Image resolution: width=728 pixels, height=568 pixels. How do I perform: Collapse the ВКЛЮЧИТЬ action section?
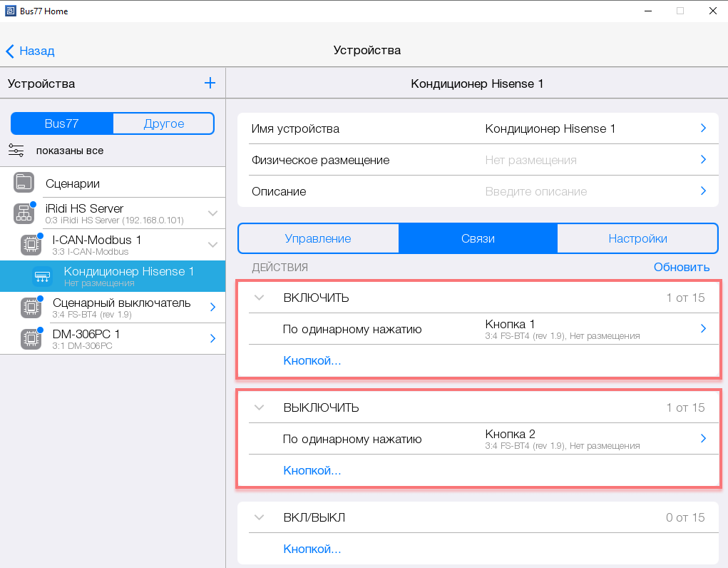tap(260, 298)
